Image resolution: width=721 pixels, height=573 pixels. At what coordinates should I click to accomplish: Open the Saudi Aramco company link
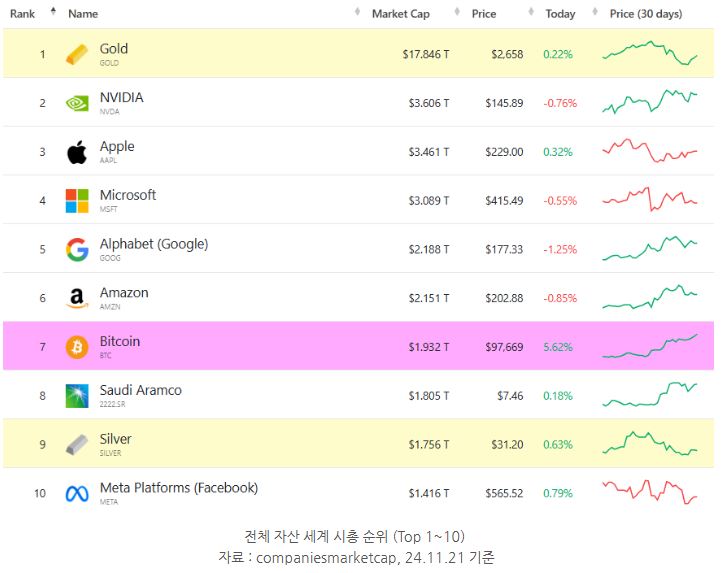[140, 390]
